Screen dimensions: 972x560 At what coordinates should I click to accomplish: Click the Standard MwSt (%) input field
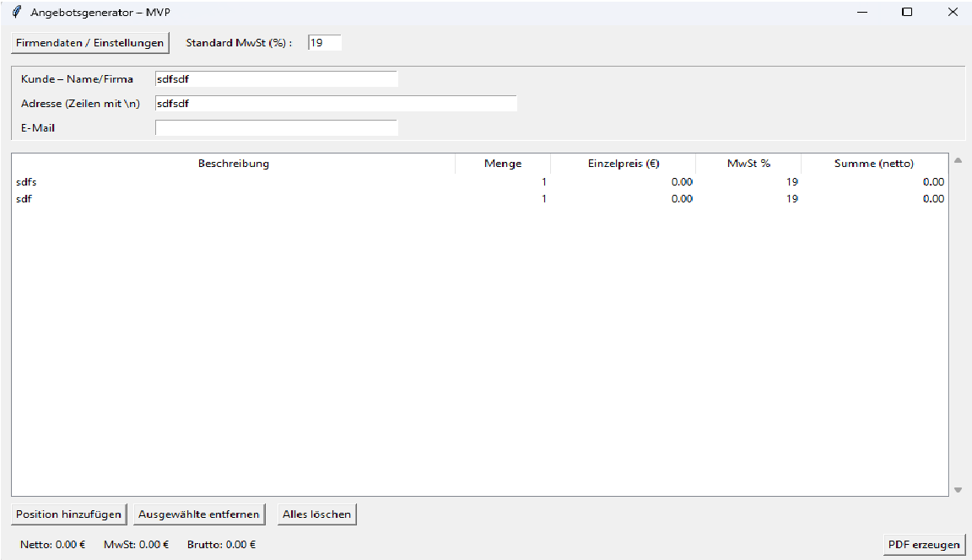point(325,42)
